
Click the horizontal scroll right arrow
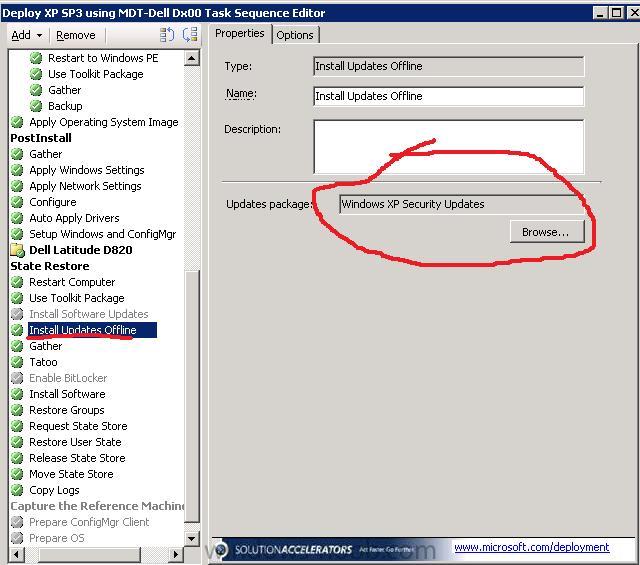coord(176,554)
